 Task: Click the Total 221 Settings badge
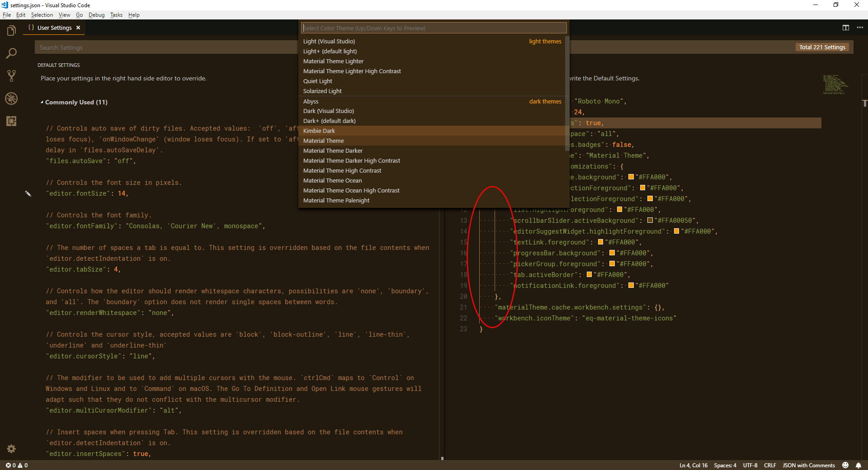[x=822, y=47]
